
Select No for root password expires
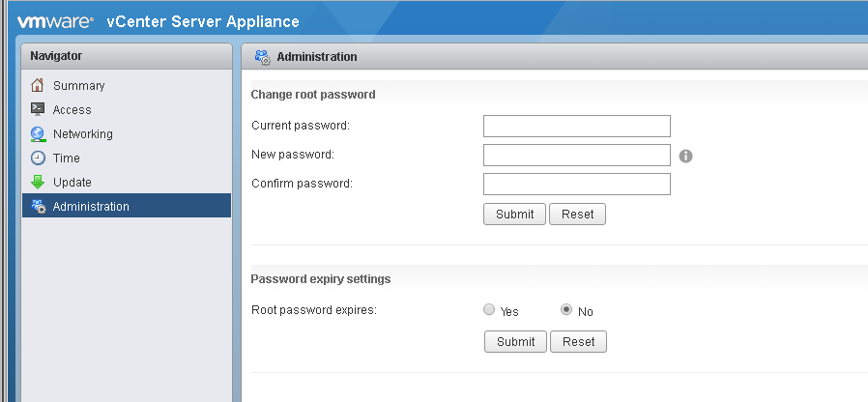coord(565,309)
